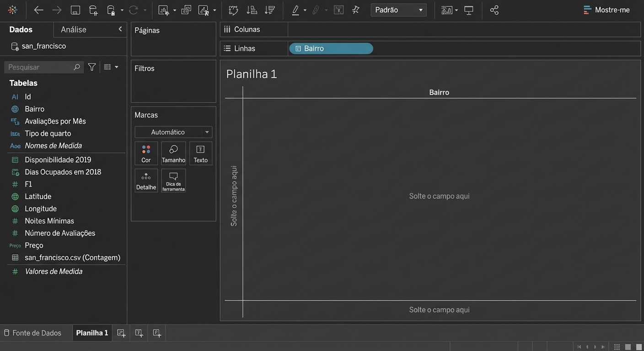
Task: Sort ascending using the toolbar icon
Action: pos(252,10)
